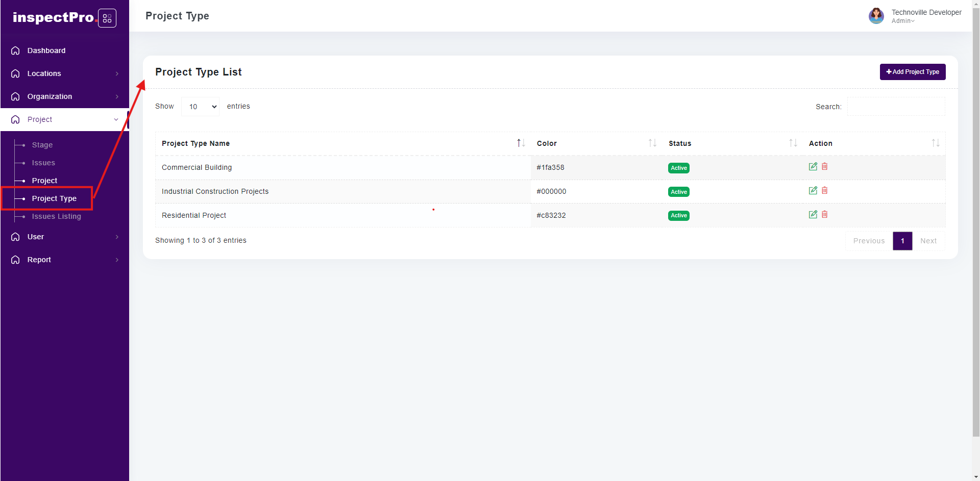Image resolution: width=980 pixels, height=481 pixels.
Task: Go to the Next page
Action: (928, 241)
